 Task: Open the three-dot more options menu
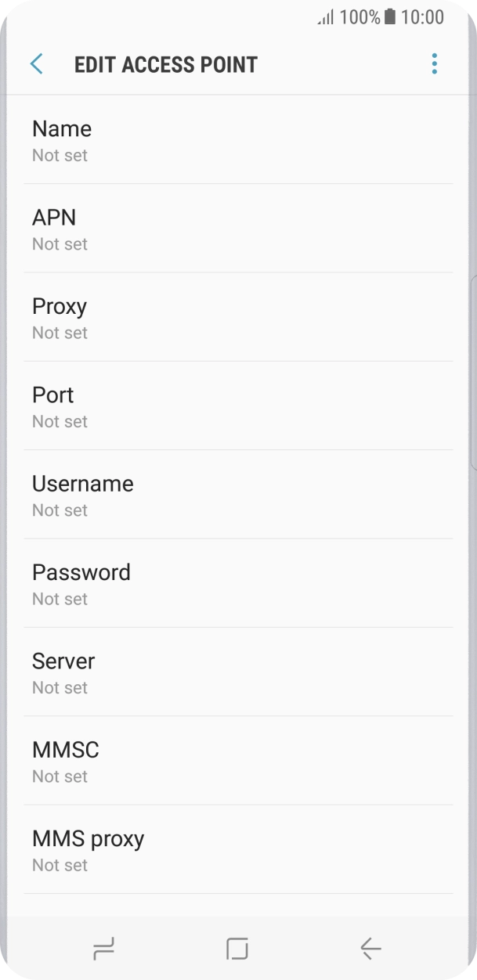pyautogui.click(x=434, y=64)
